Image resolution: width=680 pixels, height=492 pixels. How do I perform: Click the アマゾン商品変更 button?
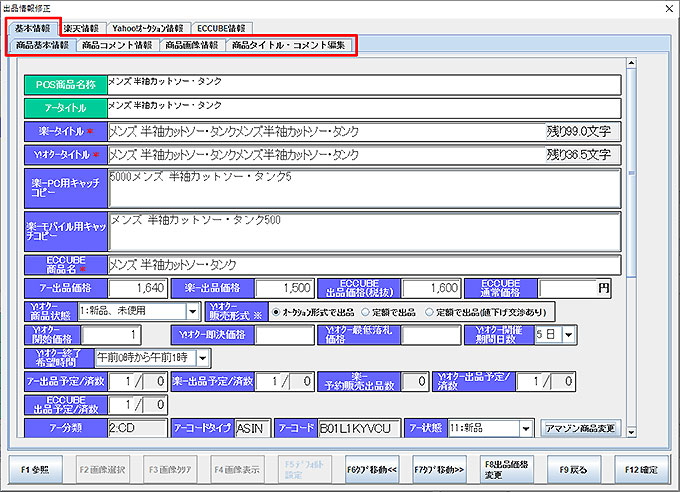pyautogui.click(x=581, y=428)
